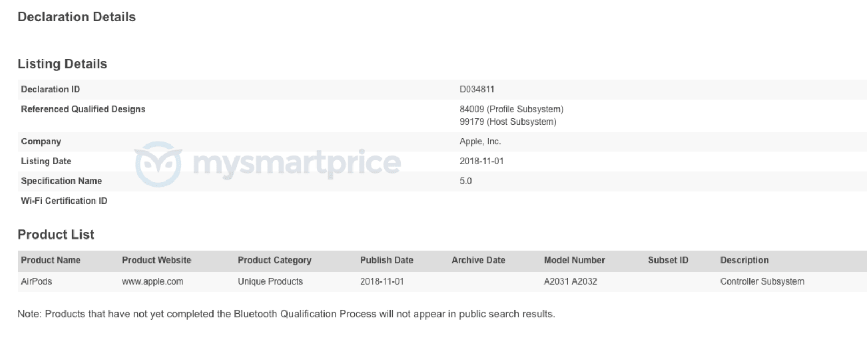This screenshot has height=347, width=868.
Task: Click the Description column header
Action: [744, 261]
